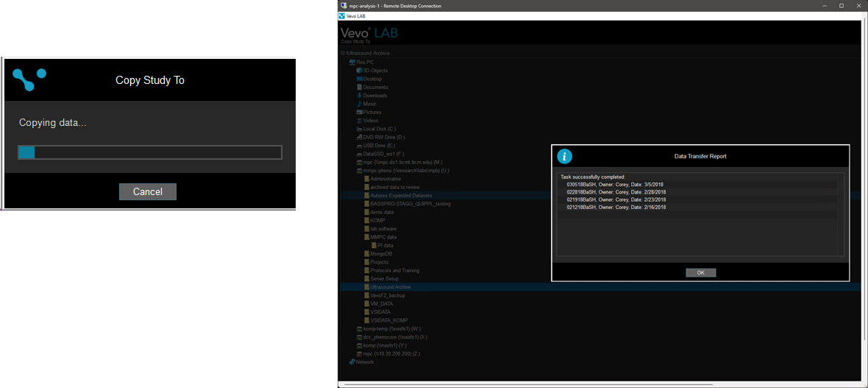Click the Music note icon
The image size is (868, 388).
point(359,104)
